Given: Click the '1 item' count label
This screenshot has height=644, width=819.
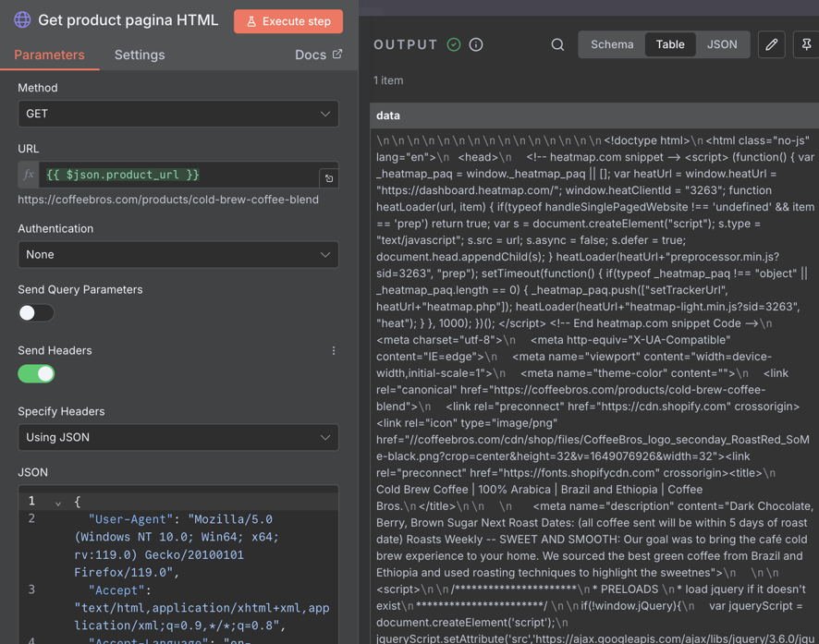Looking at the screenshot, I should (388, 80).
